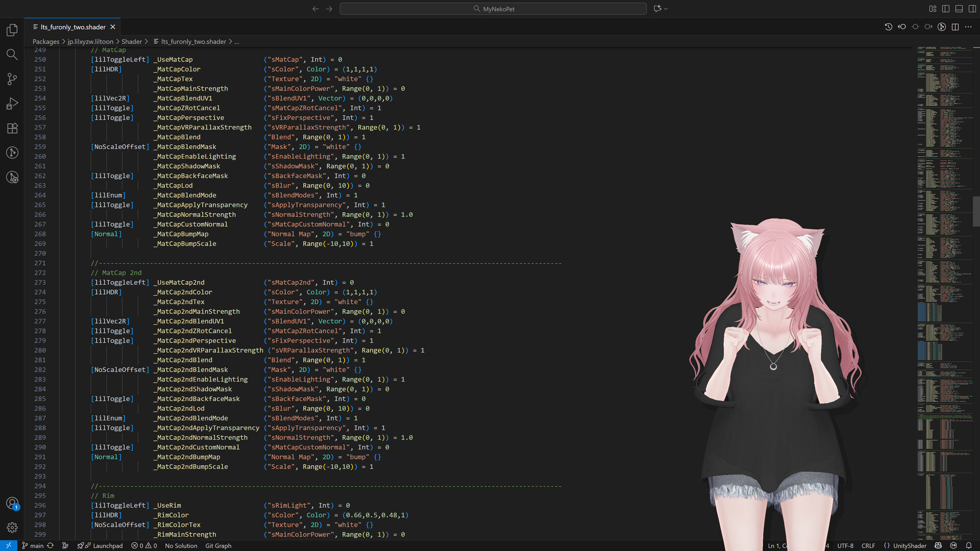Screen dimensions: 980x551
Task: Toggle the panel layout control
Action: point(959,9)
